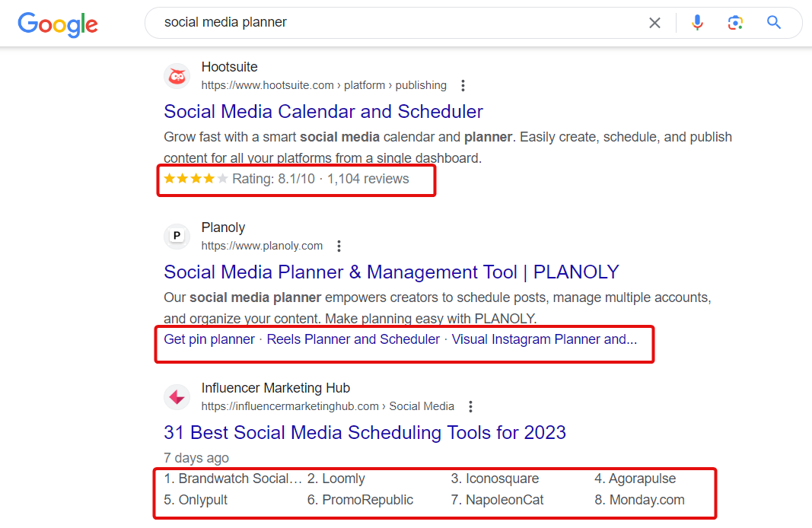This screenshot has width=812, height=528.
Task: Open three-dot menu for Influencer Marketing Hub
Action: (x=470, y=406)
